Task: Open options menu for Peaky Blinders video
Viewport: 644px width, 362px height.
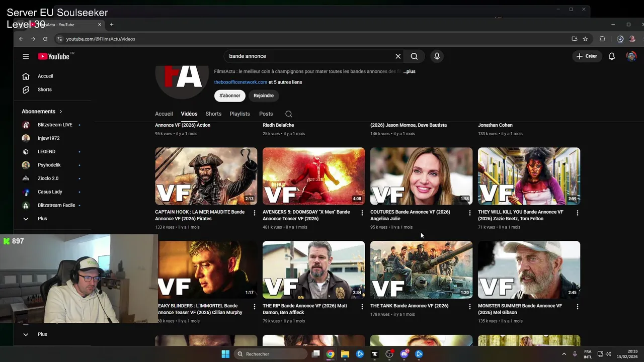Action: click(254, 307)
